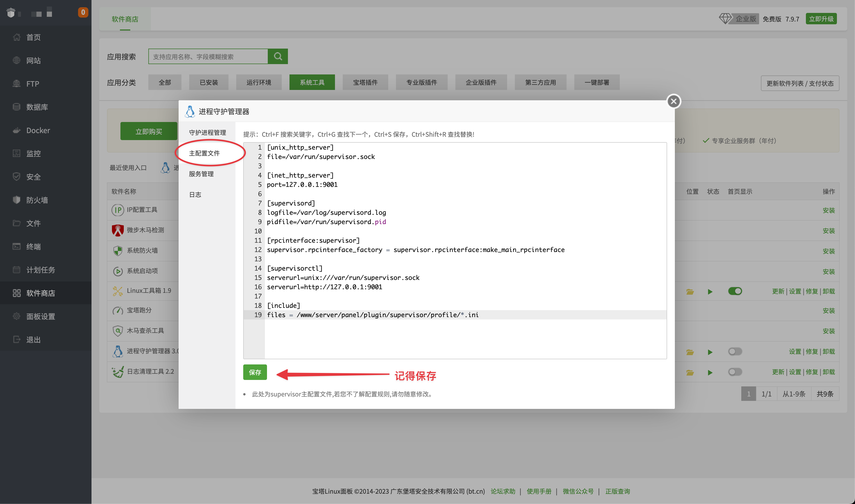The image size is (855, 504).
Task: Click status play icon for 进程守护管理器
Action: tap(710, 352)
